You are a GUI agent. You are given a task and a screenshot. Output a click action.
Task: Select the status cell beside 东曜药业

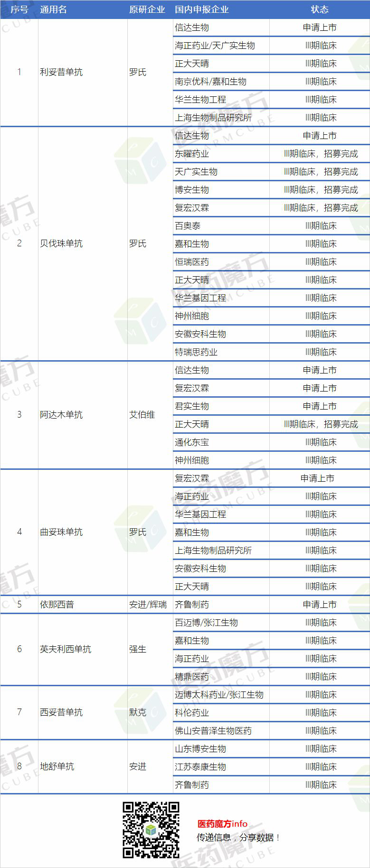321,154
